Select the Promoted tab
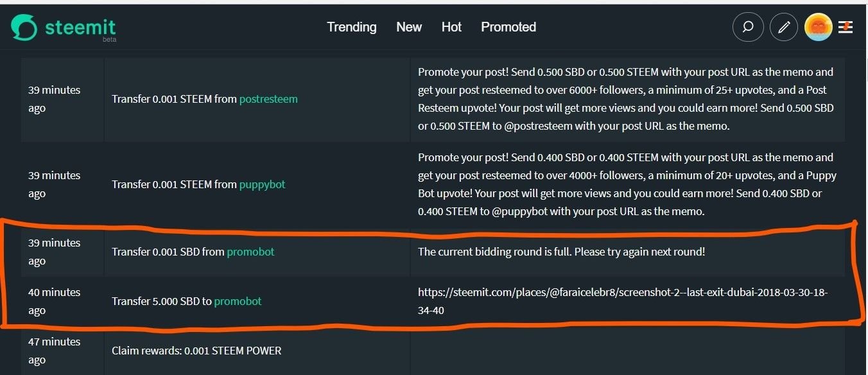The width and height of the screenshot is (868, 375). [508, 27]
